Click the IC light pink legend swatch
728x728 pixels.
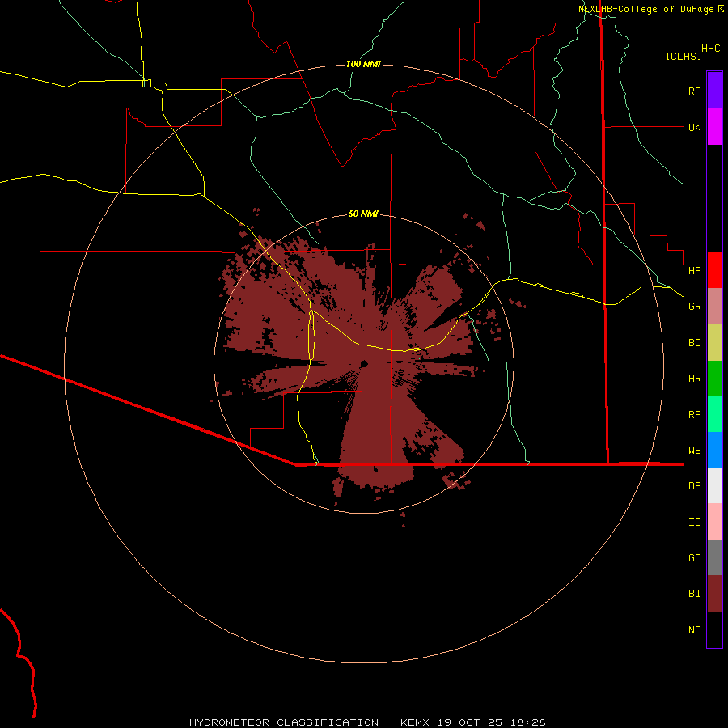coord(714,522)
